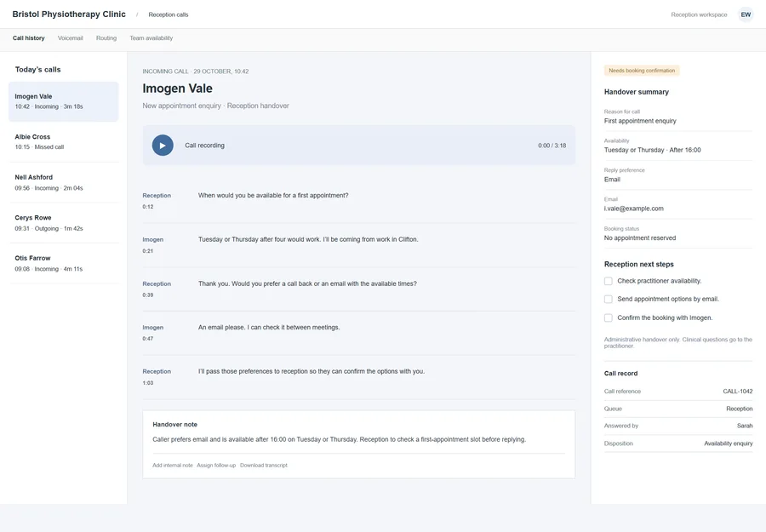Image resolution: width=766 pixels, height=532 pixels.
Task: Click the Reception workspace label
Action: tap(699, 14)
